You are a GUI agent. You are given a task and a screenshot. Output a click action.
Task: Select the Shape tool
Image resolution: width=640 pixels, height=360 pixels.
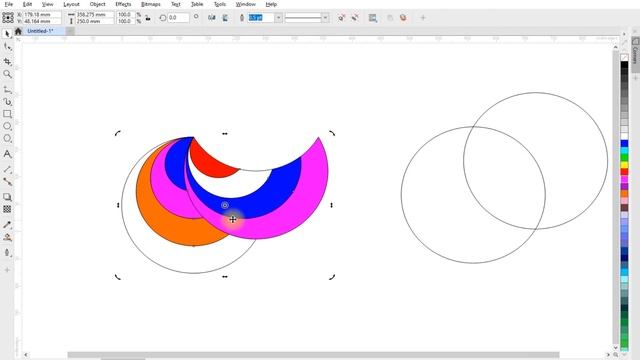click(7, 47)
